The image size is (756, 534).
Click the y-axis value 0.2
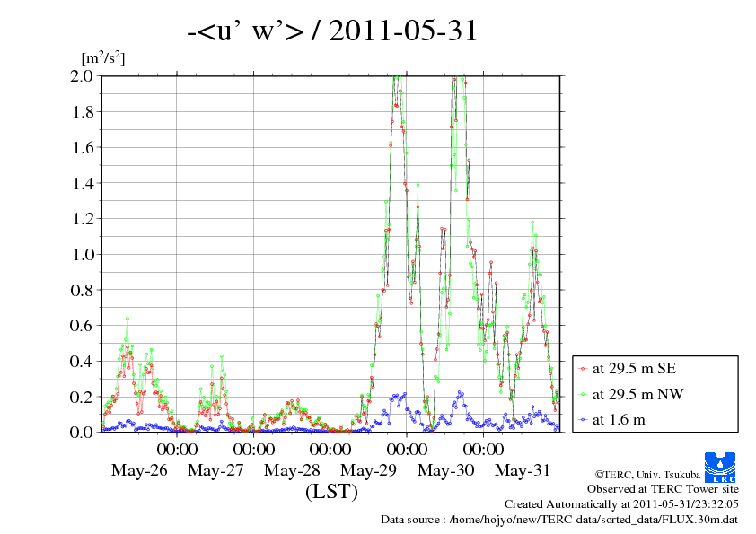[x=82, y=397]
